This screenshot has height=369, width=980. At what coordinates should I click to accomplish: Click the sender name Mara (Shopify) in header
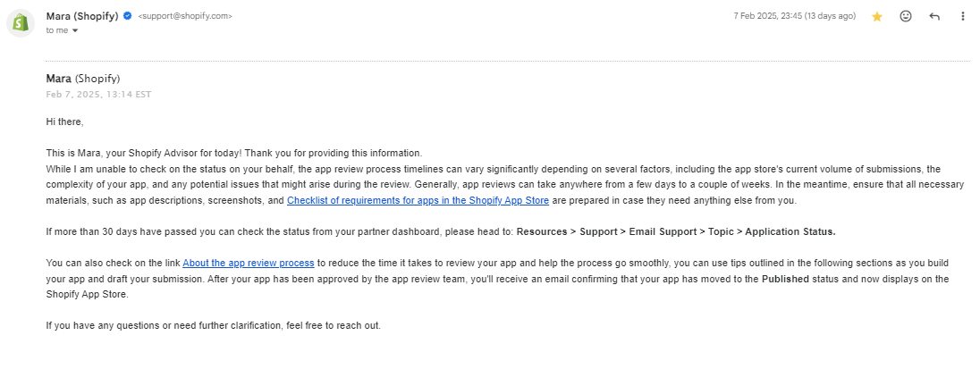tap(82, 16)
